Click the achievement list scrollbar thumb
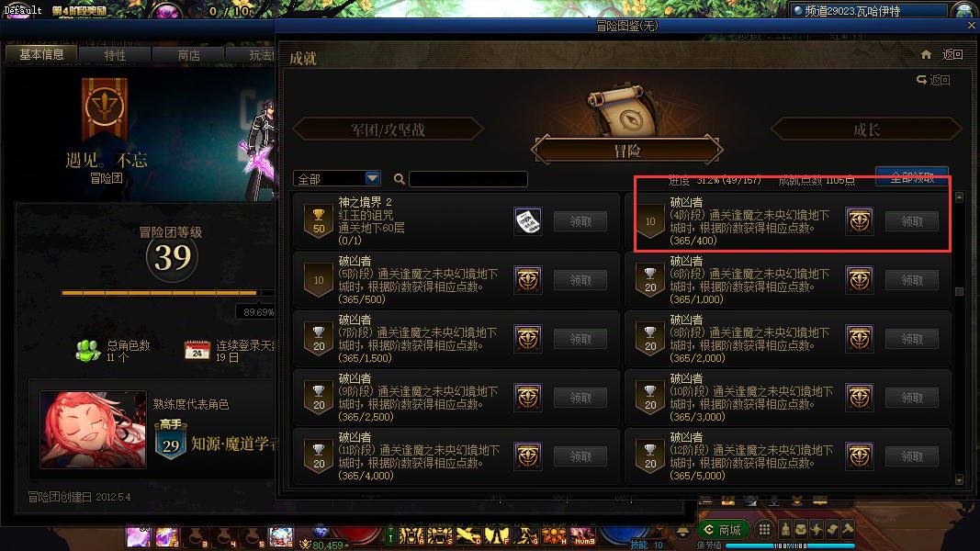This screenshot has width=980, height=551. (x=960, y=292)
